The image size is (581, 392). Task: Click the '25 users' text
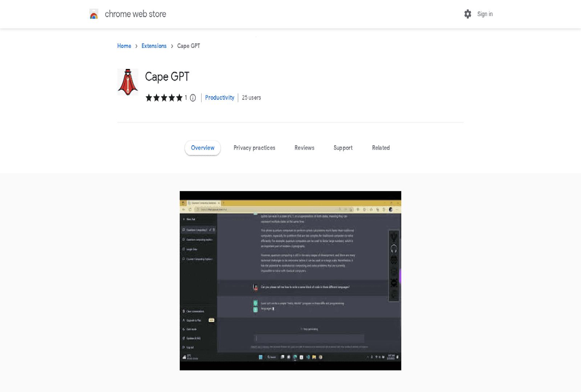251,98
